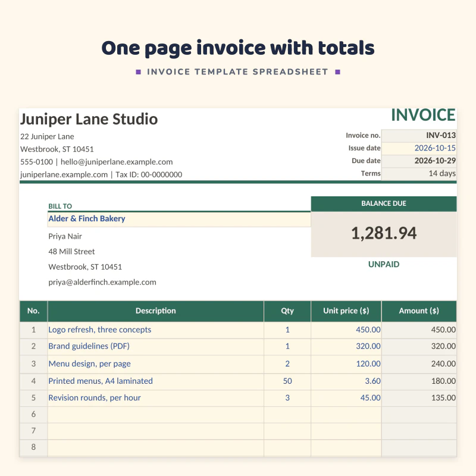The image size is (476, 476).
Task: Select the unit price 120.00 cell
Action: 346,364
